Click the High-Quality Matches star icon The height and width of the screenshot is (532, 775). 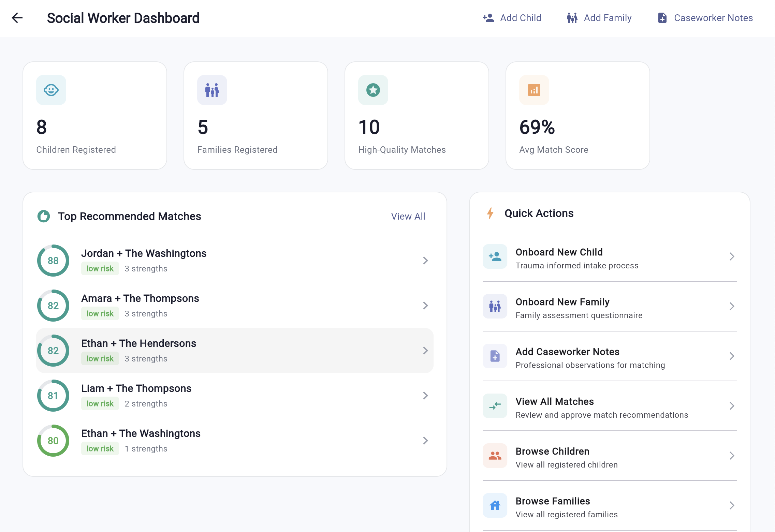point(373,90)
